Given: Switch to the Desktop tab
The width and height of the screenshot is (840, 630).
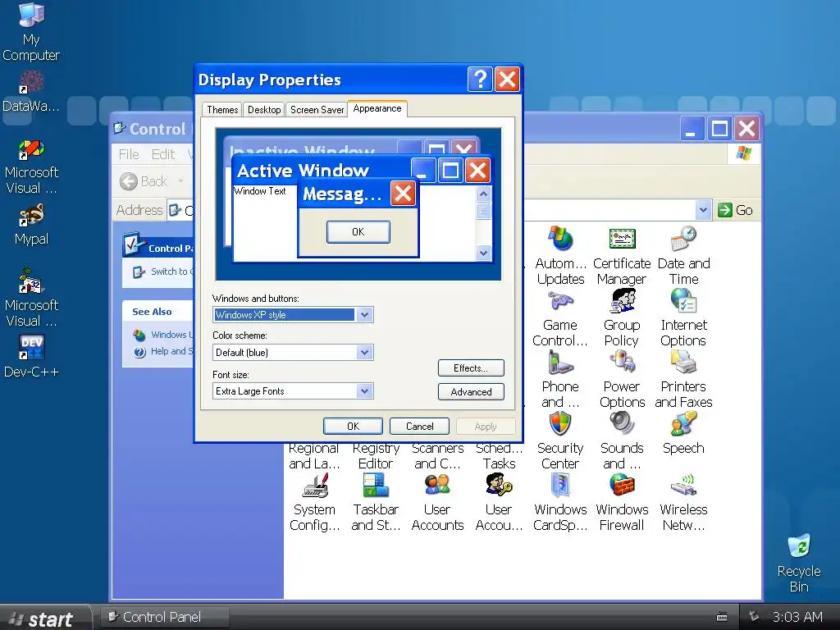Looking at the screenshot, I should [x=264, y=110].
